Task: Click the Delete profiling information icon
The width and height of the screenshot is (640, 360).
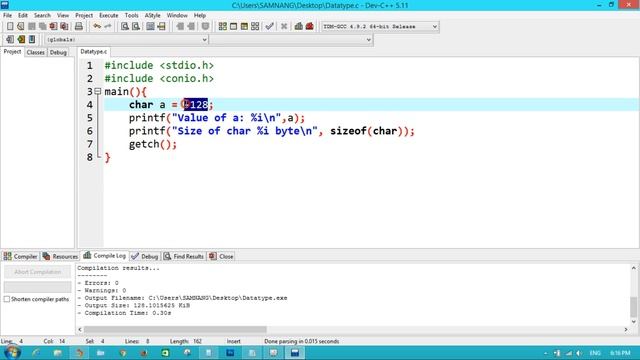Action: point(309,26)
